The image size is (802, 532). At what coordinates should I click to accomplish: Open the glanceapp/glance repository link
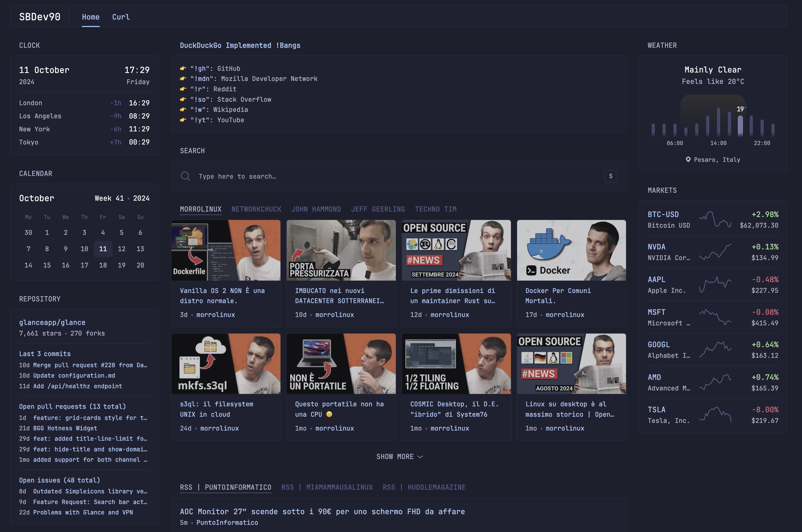click(52, 322)
